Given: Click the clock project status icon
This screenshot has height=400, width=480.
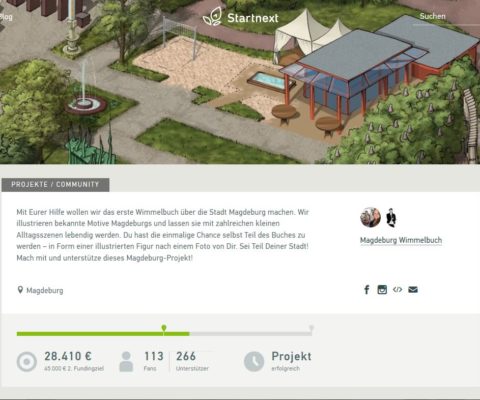Looking at the screenshot, I should 254,361.
